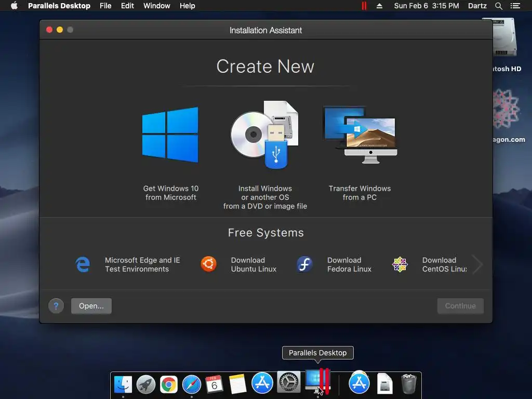Open the Help menu
This screenshot has height=399, width=532.
[187, 6]
